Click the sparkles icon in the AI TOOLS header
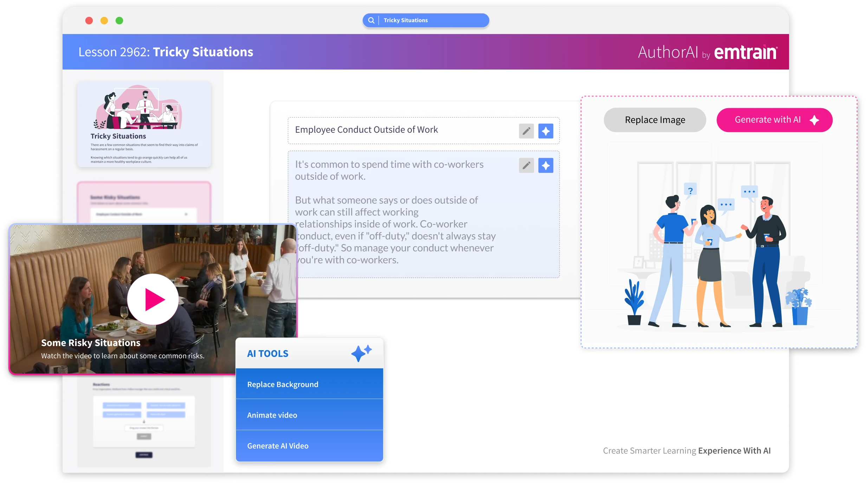Screen dimensions: 866x504 (x=361, y=353)
